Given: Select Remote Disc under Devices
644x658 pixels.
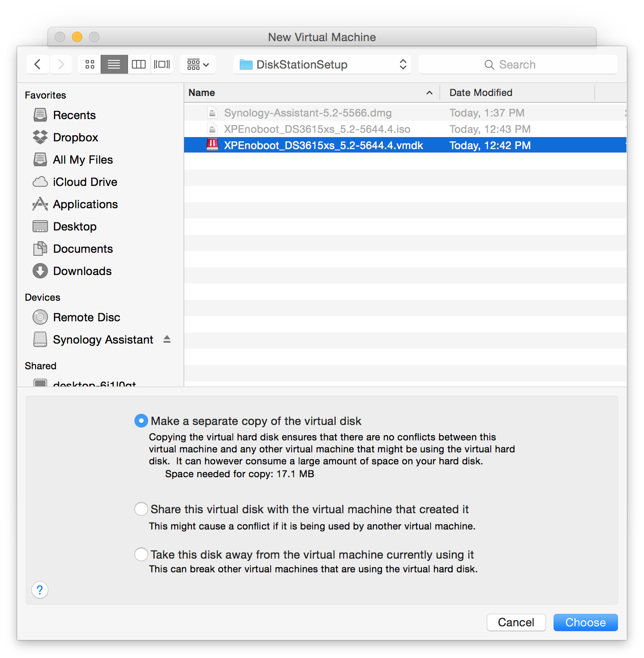Looking at the screenshot, I should coord(76,317).
